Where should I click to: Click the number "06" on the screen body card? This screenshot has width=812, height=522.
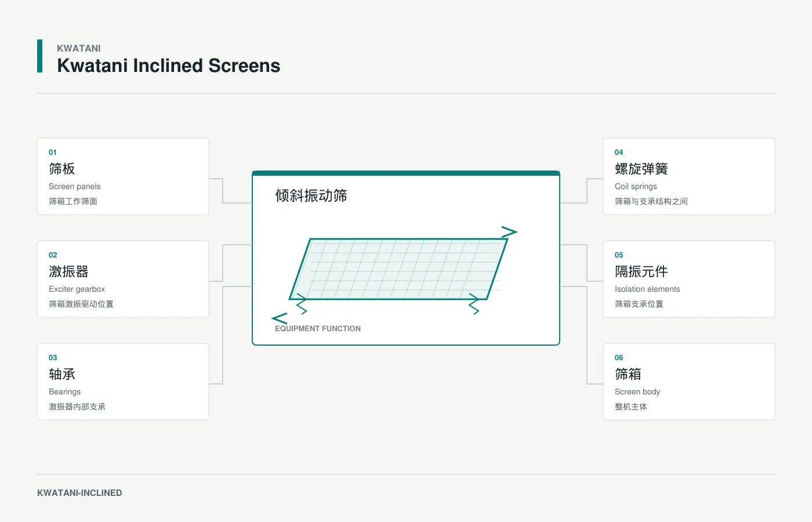pos(619,358)
